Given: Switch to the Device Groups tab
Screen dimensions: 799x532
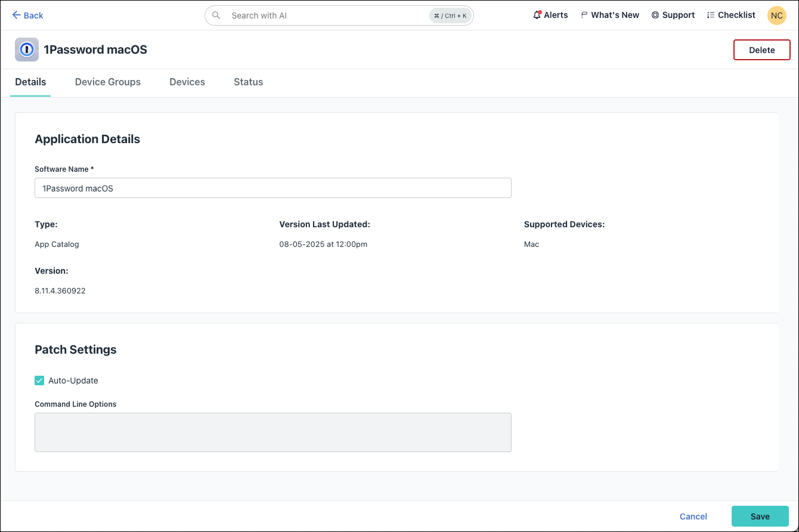Looking at the screenshot, I should pos(108,82).
